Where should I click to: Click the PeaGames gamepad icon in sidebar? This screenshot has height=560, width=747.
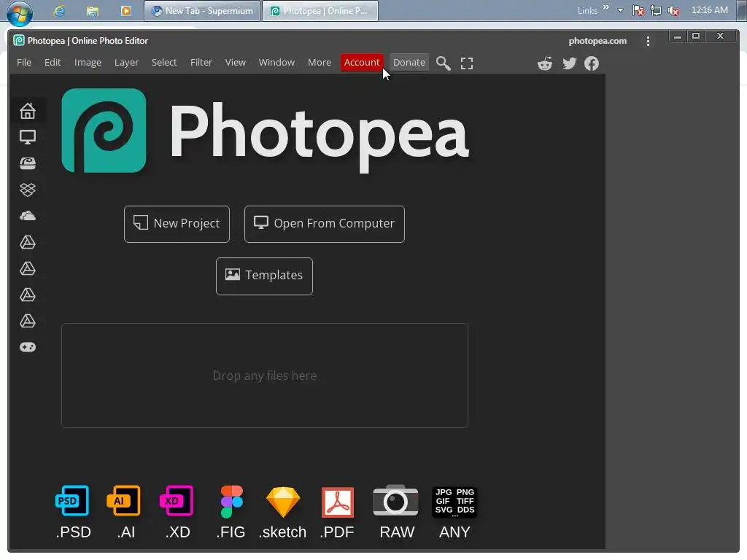pos(28,347)
